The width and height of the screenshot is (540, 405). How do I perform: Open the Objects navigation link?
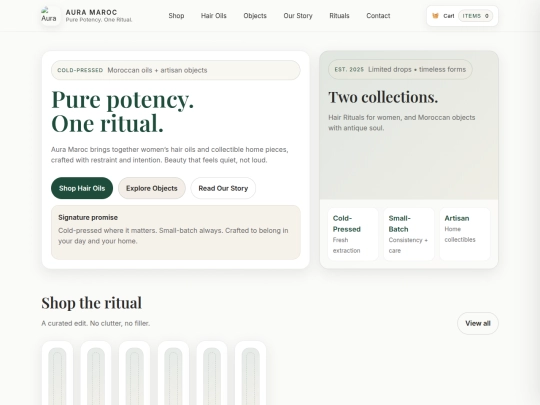[x=255, y=16]
